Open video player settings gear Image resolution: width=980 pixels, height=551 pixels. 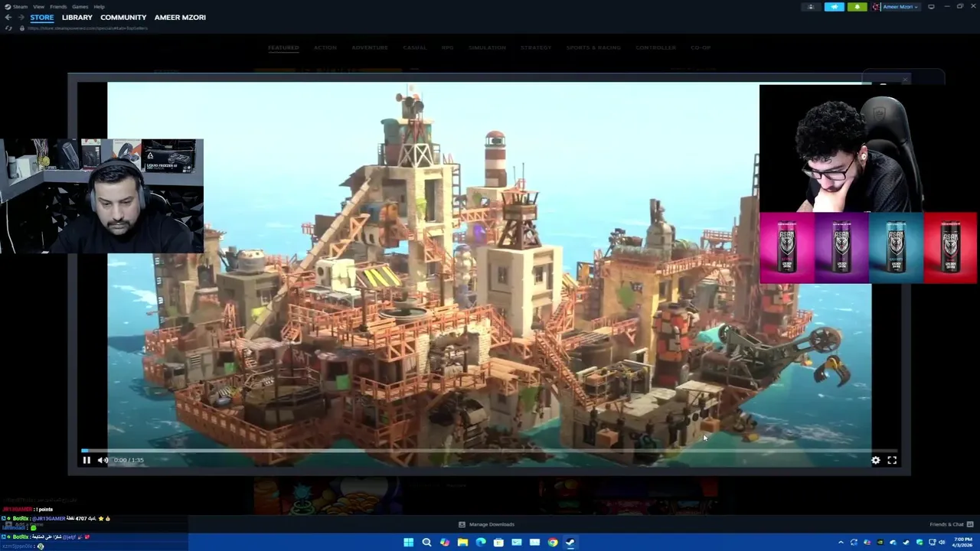click(x=876, y=460)
